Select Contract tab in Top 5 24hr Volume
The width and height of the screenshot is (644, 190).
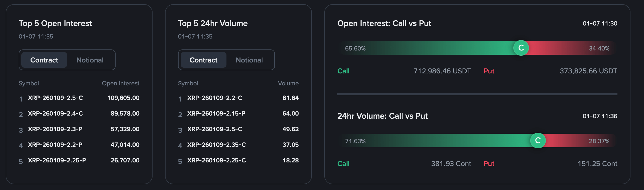click(x=203, y=60)
